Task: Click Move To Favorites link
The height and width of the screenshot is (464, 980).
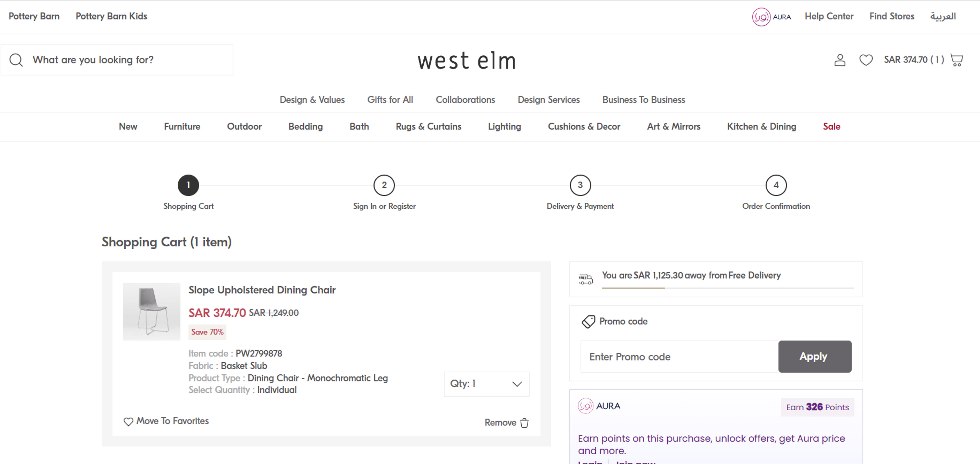Action: click(172, 421)
